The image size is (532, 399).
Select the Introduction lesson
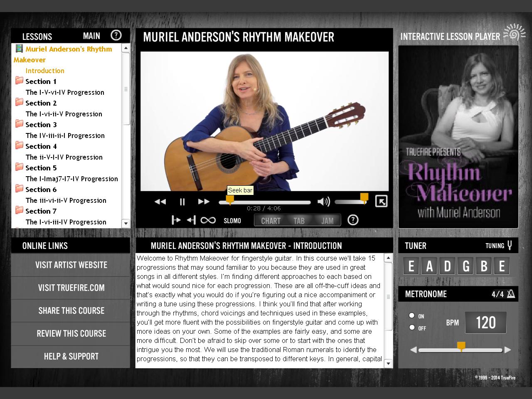[x=45, y=71]
